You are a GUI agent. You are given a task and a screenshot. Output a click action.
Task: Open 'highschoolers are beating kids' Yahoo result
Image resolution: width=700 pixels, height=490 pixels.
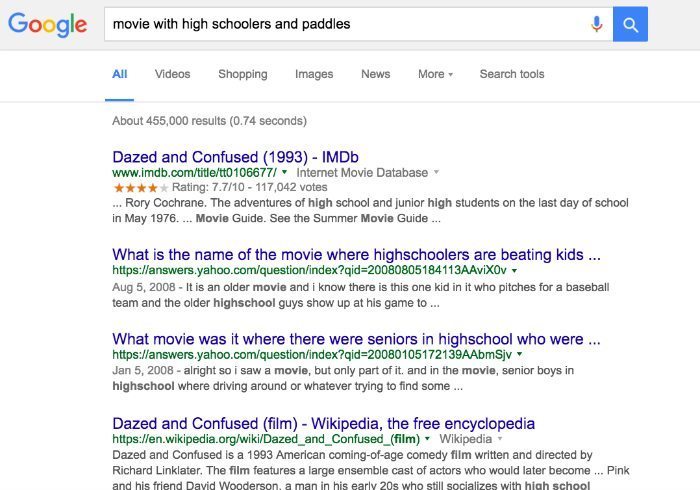pos(356,254)
